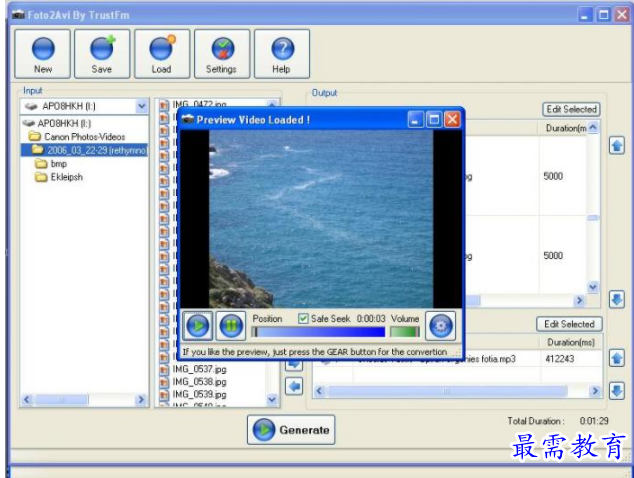Click the Duration column header in image list

[565, 128]
